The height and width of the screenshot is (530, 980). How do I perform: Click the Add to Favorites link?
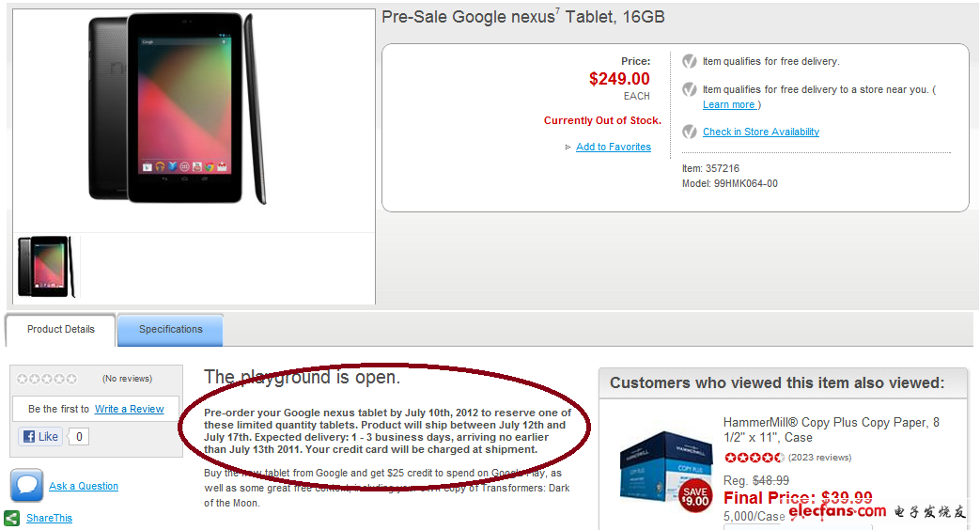(x=614, y=147)
